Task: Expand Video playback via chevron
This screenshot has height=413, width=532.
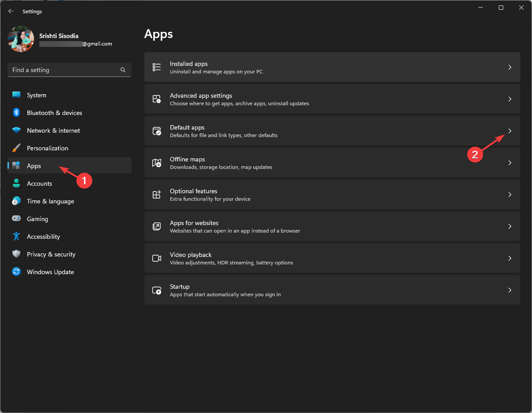Action: point(509,258)
